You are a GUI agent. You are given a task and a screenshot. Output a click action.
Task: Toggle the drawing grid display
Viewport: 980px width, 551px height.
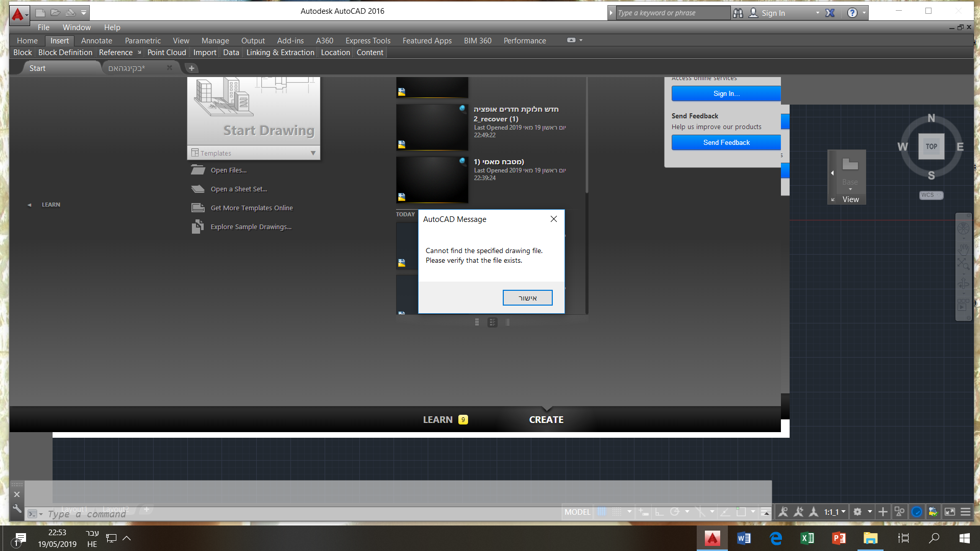(x=602, y=512)
